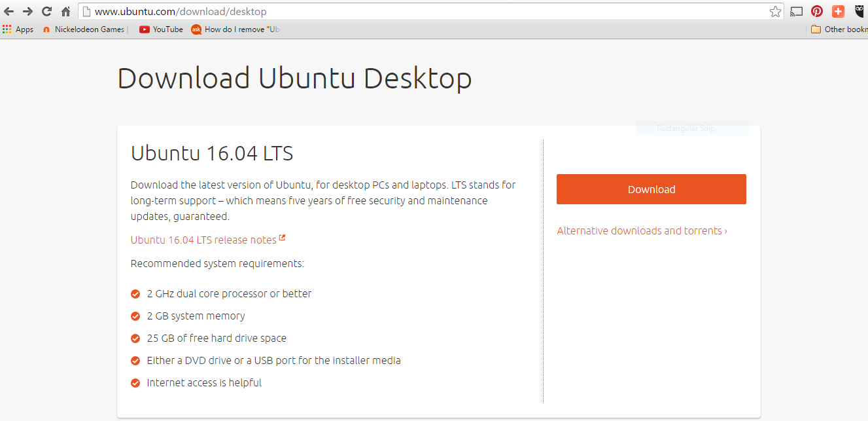This screenshot has height=421, width=868.
Task: Open the YouTube bookmark
Action: [x=161, y=29]
